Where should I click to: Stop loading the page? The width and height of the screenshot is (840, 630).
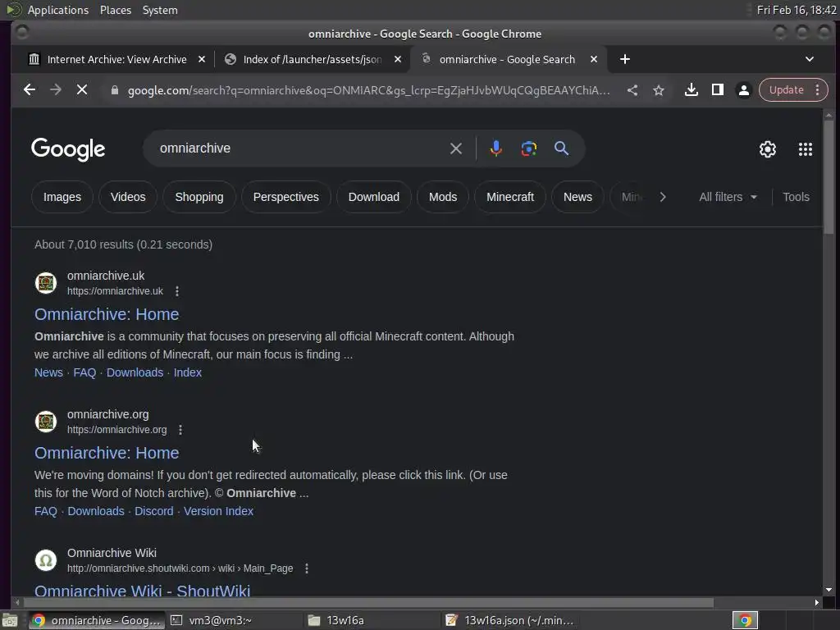[82, 90]
